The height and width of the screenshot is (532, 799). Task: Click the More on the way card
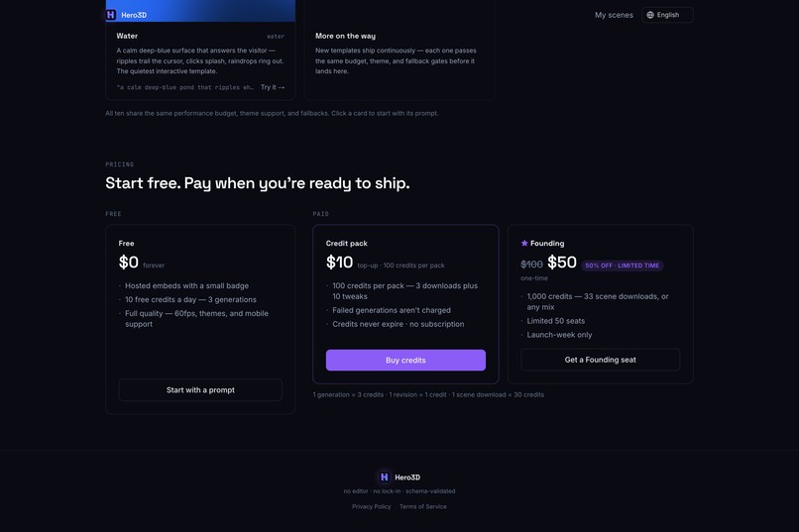pos(399,50)
